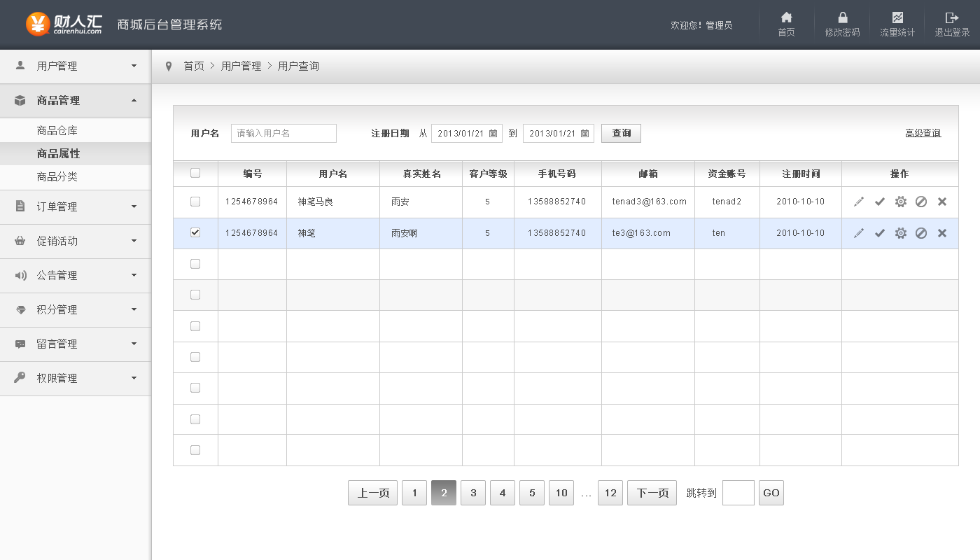Click the home icon in top bar
Image resolution: width=980 pixels, height=560 pixels.
pyautogui.click(x=787, y=17)
